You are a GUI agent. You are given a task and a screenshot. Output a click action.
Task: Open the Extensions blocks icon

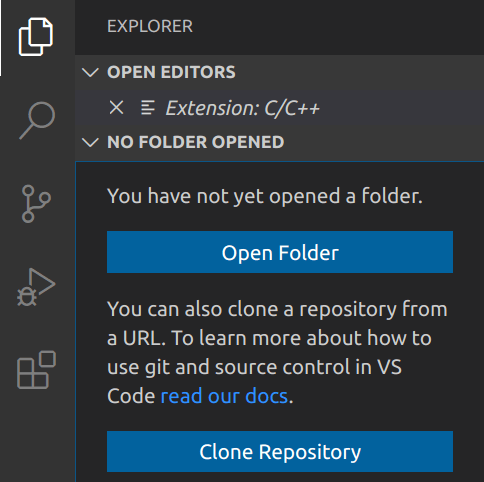[36, 370]
